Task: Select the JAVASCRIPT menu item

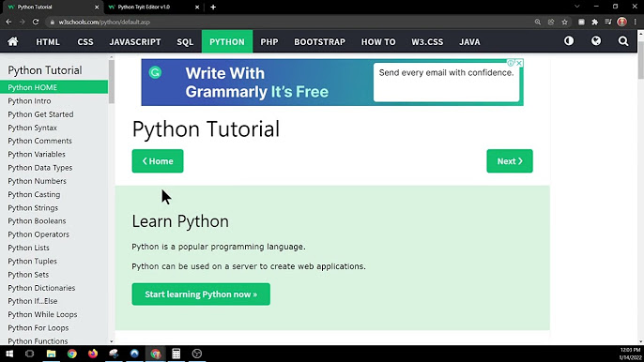Action: 135,42
